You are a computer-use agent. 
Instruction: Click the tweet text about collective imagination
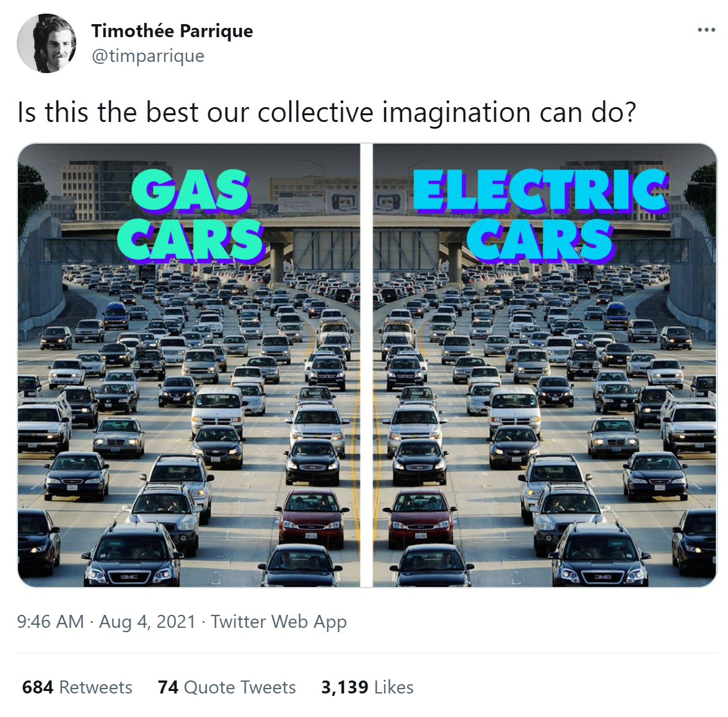coord(327,113)
